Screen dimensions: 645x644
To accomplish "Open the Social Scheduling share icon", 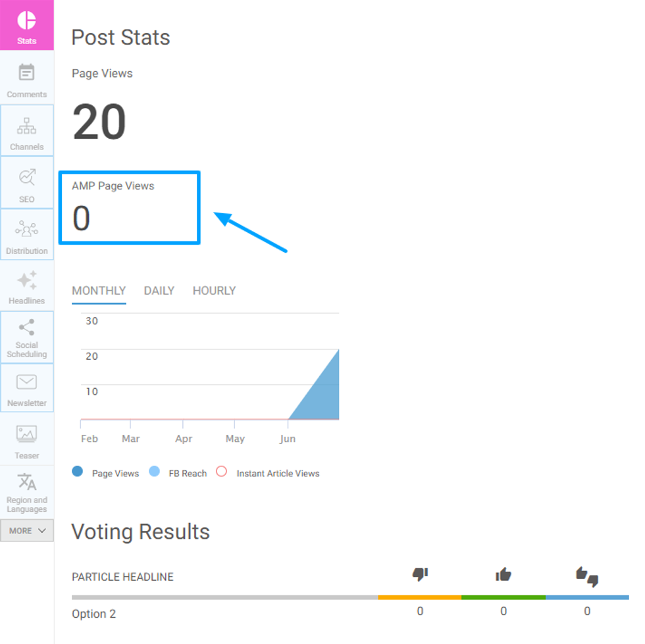I will [x=27, y=327].
